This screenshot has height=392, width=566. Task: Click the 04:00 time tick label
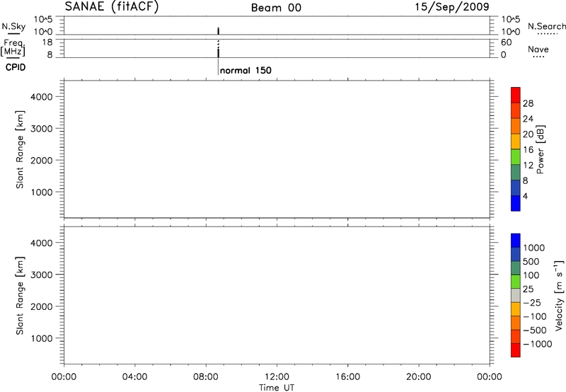[134, 377]
